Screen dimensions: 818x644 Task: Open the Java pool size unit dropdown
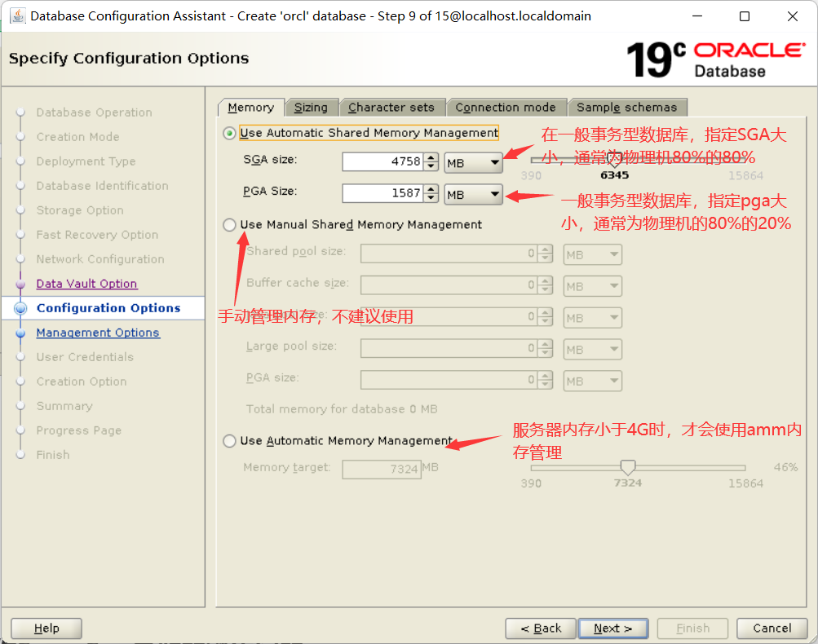[593, 318]
